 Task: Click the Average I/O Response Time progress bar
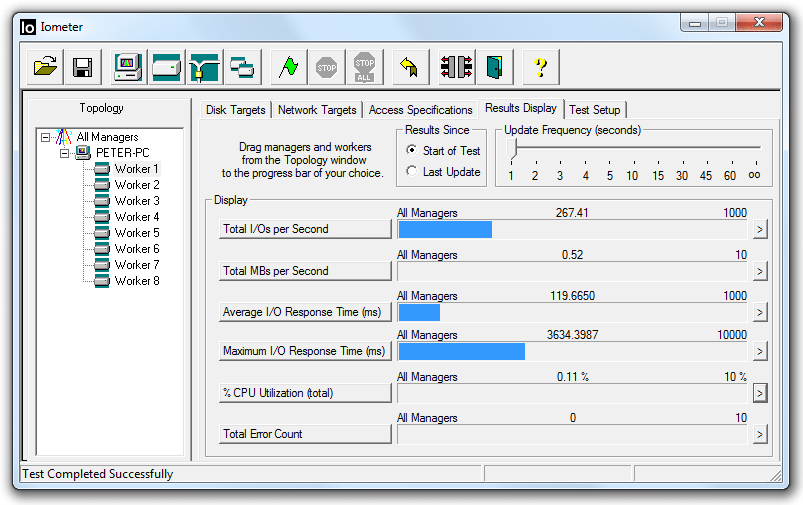coord(572,312)
